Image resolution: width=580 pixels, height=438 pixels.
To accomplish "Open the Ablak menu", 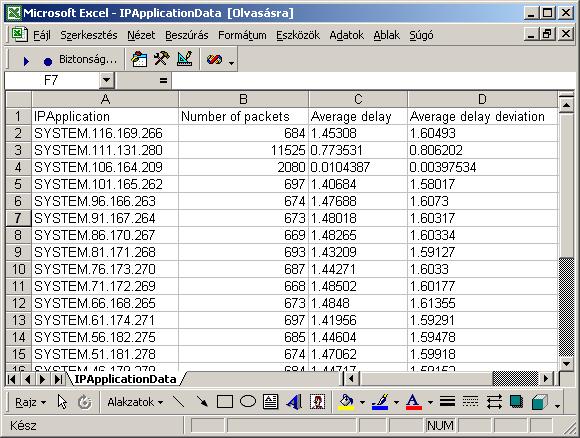I will click(x=387, y=35).
